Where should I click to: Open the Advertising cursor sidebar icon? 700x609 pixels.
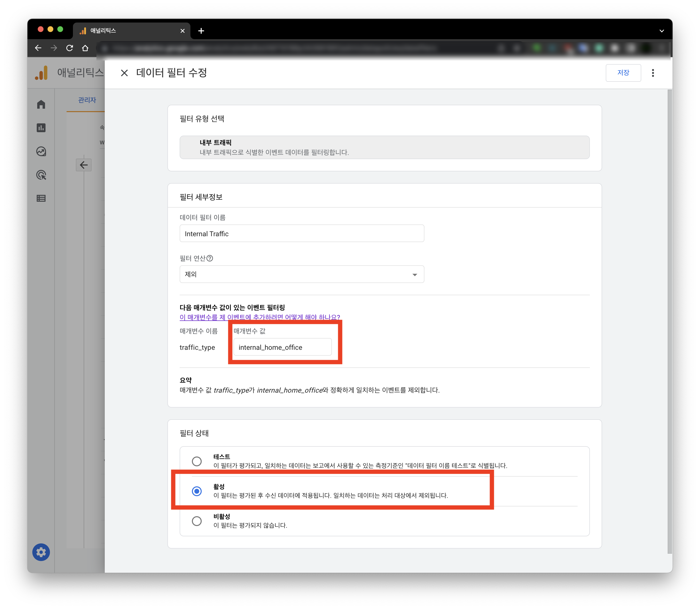[41, 175]
